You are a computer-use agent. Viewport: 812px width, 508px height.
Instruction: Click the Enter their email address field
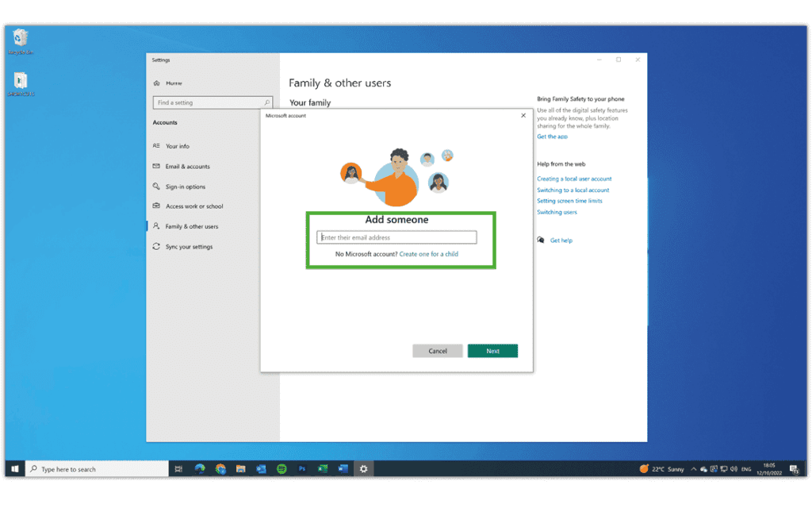396,237
